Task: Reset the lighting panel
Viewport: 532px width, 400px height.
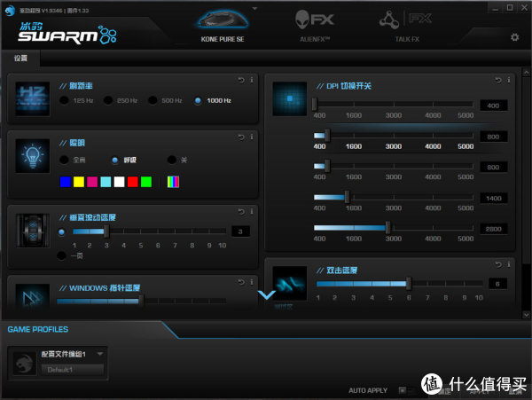Action: (x=241, y=137)
